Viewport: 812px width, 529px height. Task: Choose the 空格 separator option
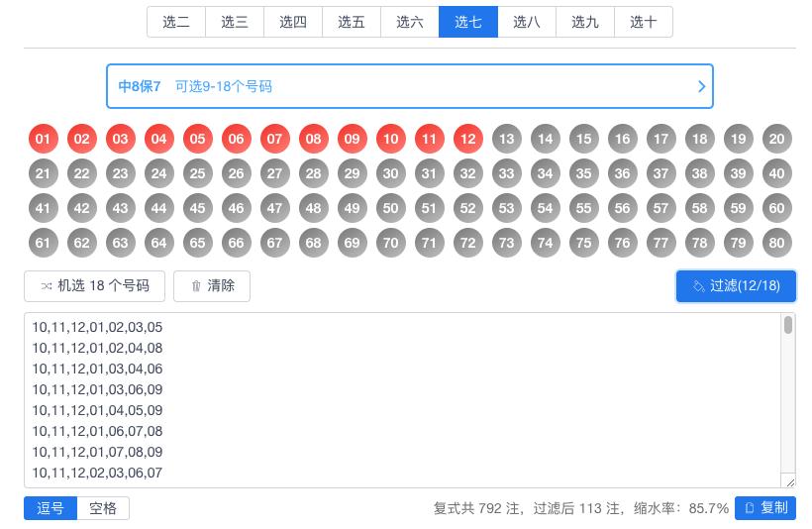103,508
